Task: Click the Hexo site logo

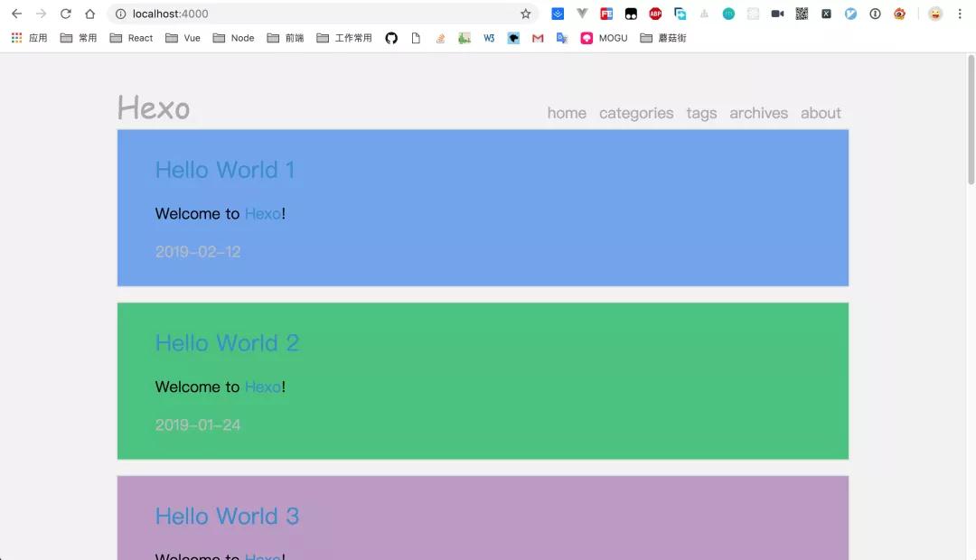Action: 154,107
